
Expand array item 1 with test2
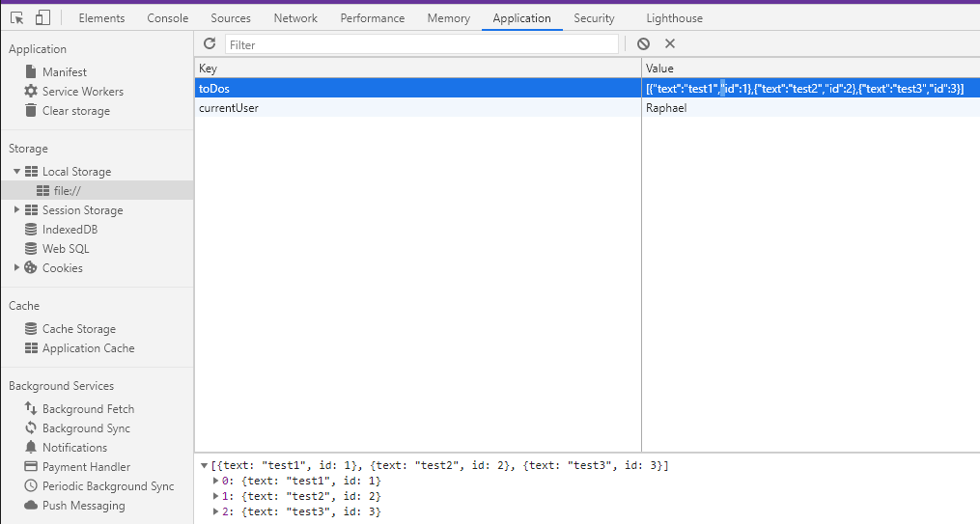215,497
